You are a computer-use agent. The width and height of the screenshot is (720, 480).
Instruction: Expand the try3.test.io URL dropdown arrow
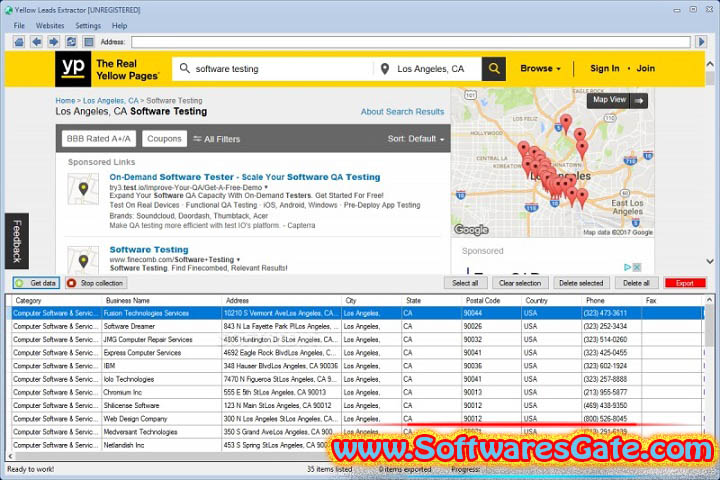(266, 187)
